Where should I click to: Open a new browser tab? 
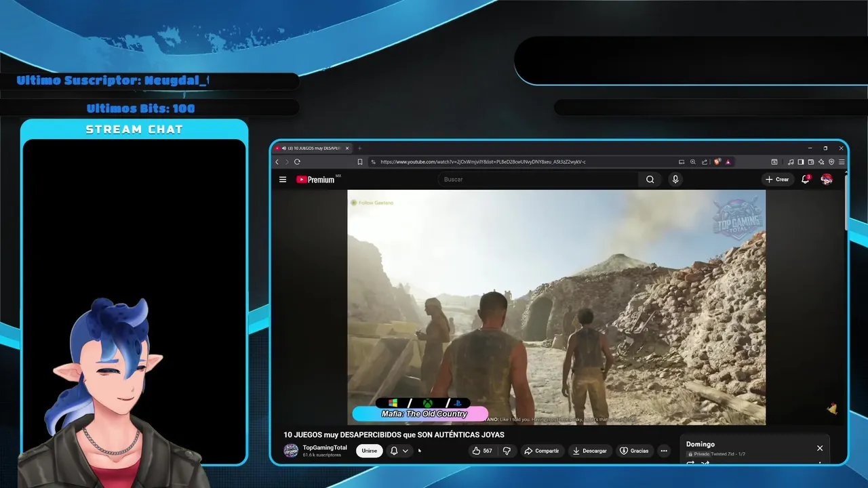359,148
